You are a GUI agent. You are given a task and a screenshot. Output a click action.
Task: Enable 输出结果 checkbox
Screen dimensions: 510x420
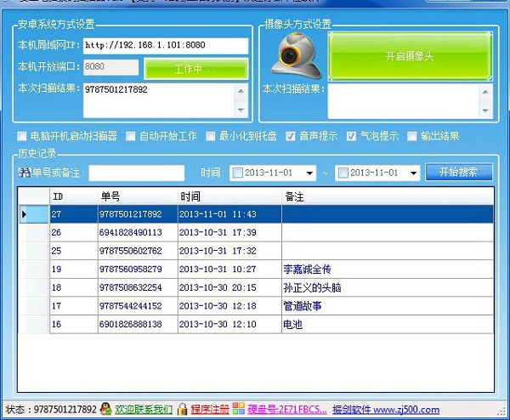pyautogui.click(x=411, y=136)
